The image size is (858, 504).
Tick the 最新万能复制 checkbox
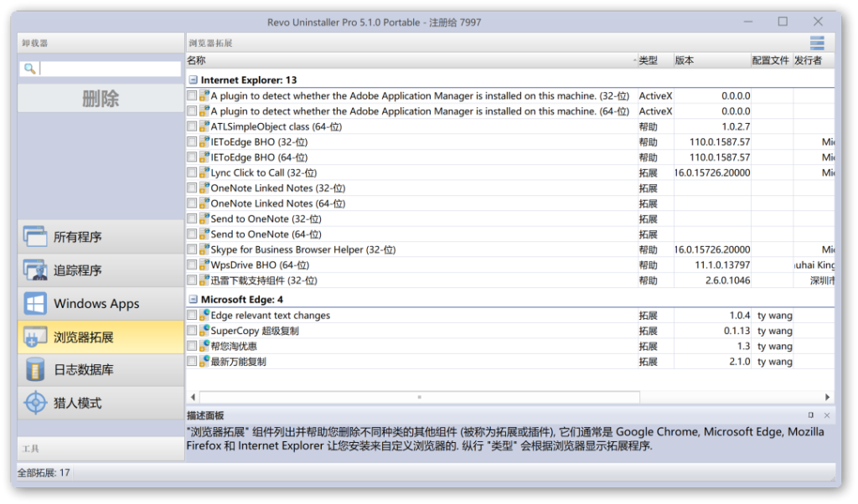pos(192,361)
